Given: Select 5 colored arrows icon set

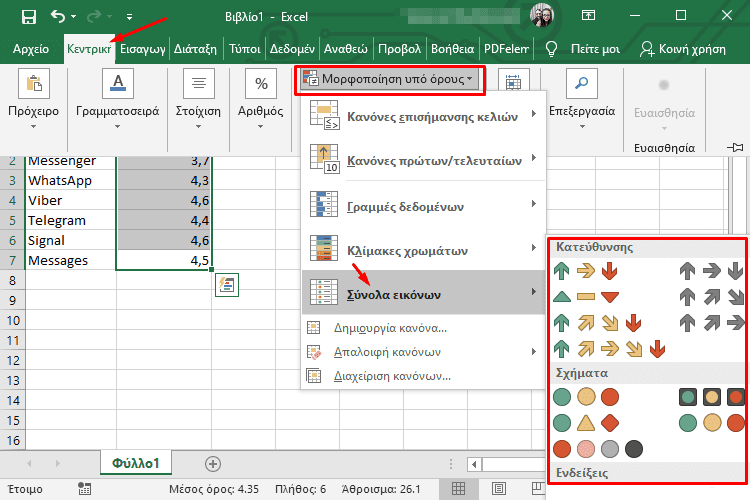Looking at the screenshot, I should click(x=609, y=349).
